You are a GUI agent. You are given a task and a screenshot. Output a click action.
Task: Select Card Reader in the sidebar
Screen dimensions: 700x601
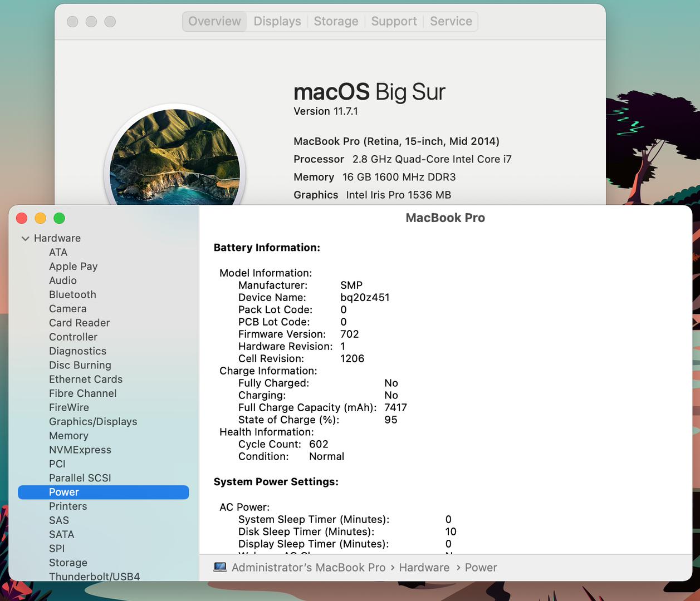point(79,323)
